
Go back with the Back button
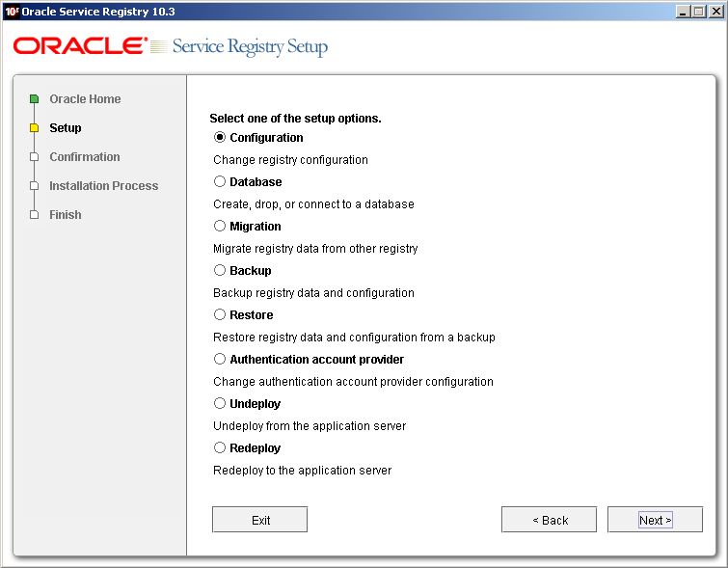click(550, 520)
